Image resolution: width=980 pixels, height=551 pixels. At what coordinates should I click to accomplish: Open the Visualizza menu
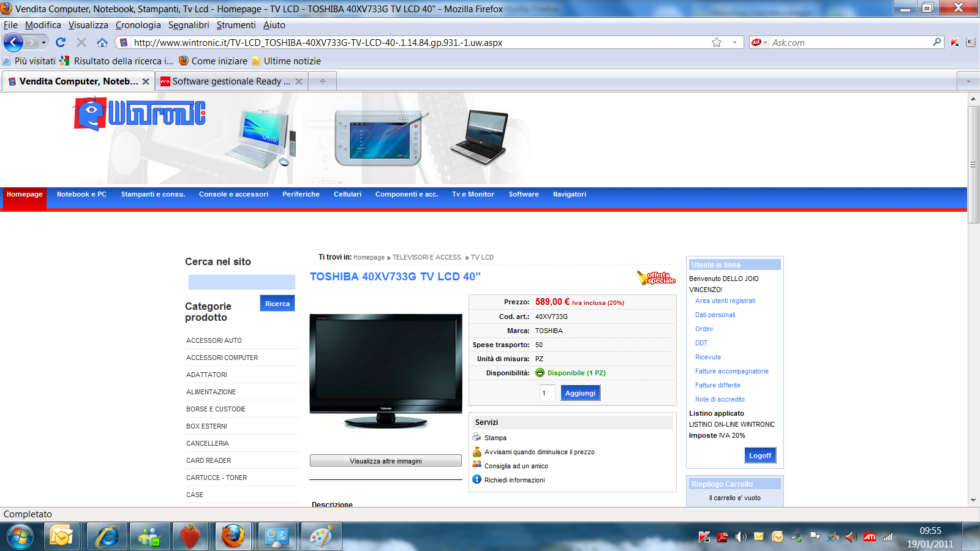pos(88,25)
